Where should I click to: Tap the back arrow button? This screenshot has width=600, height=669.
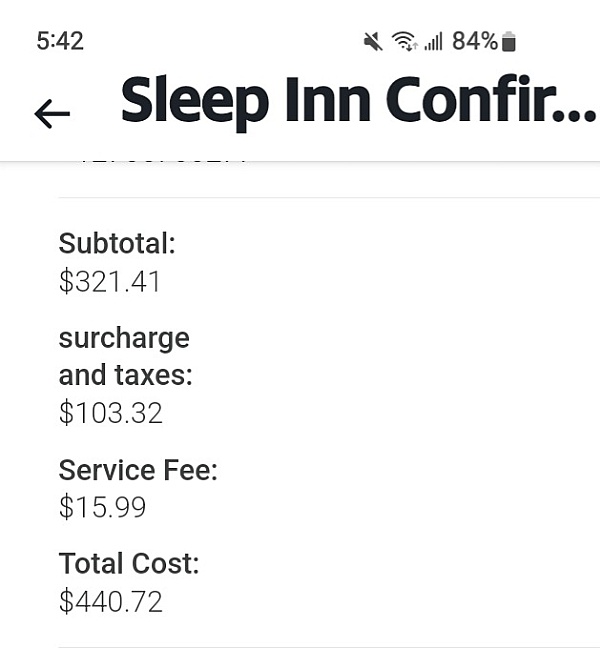point(52,114)
